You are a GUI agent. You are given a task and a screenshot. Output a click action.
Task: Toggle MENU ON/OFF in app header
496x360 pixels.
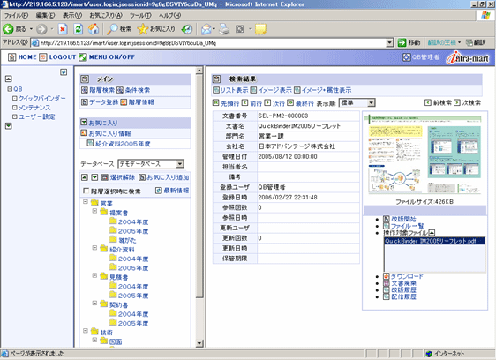point(107,57)
